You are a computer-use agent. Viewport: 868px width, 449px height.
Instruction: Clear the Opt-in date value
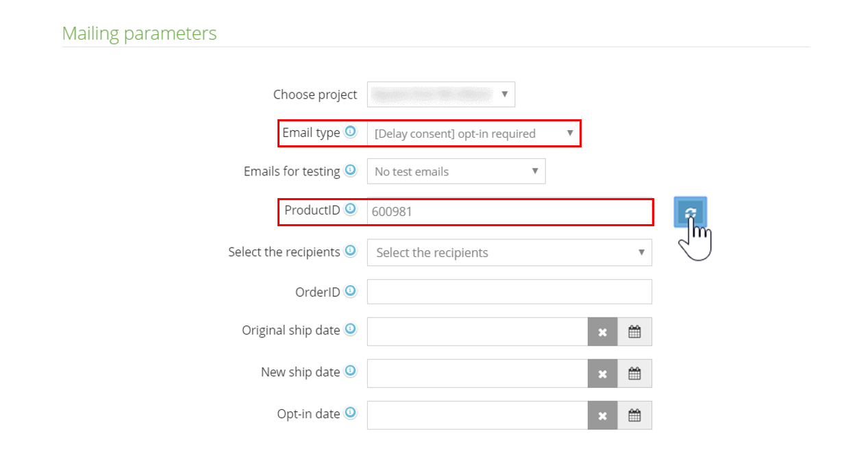(602, 415)
